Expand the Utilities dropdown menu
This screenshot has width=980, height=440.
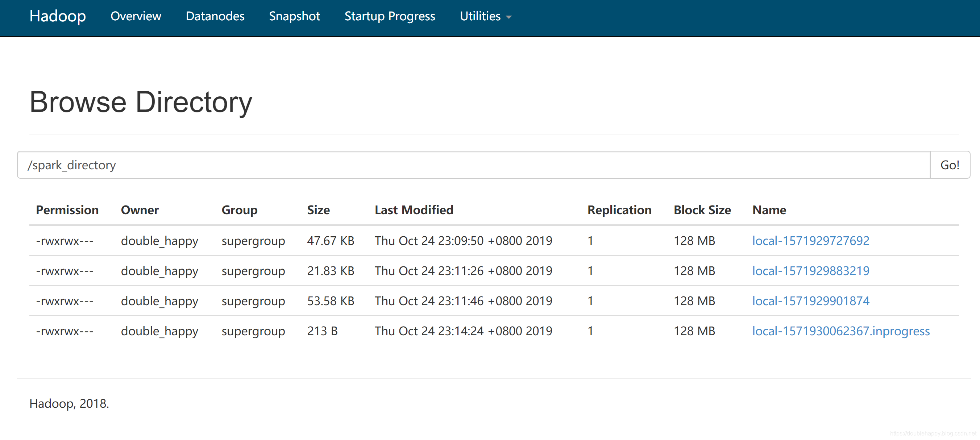coord(480,16)
